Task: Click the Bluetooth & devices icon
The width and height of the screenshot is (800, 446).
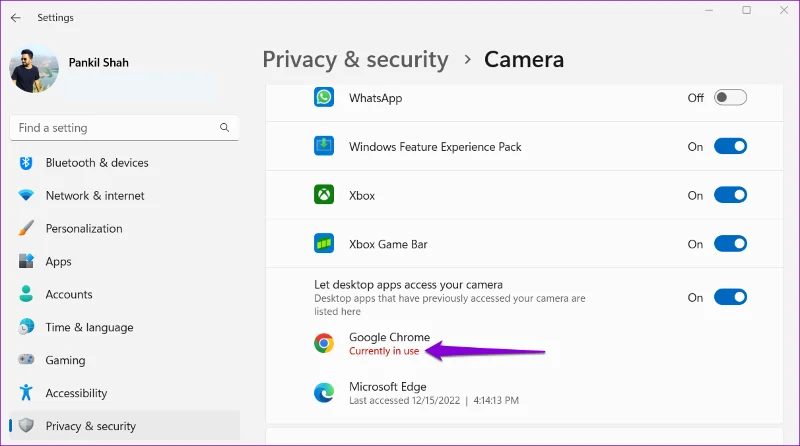Action: tap(26, 163)
